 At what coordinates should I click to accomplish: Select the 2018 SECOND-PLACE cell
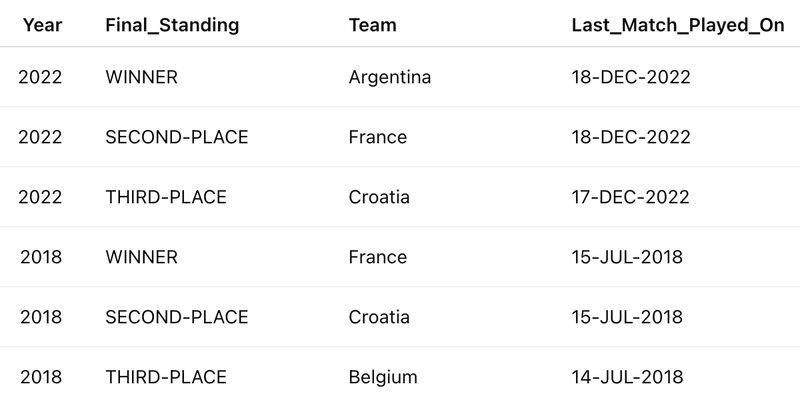click(x=177, y=317)
